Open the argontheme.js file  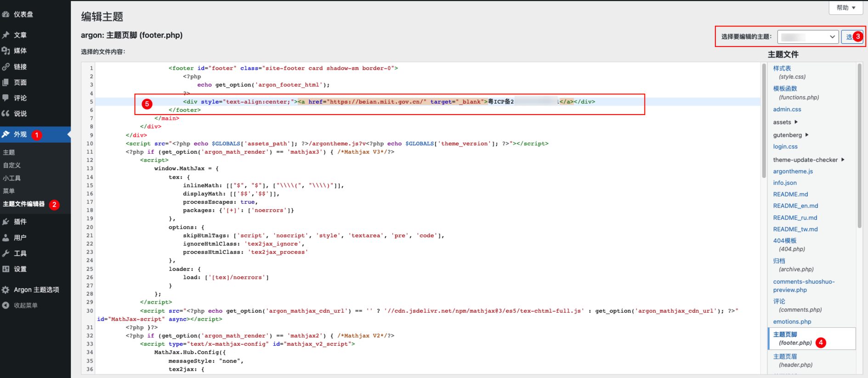click(793, 172)
